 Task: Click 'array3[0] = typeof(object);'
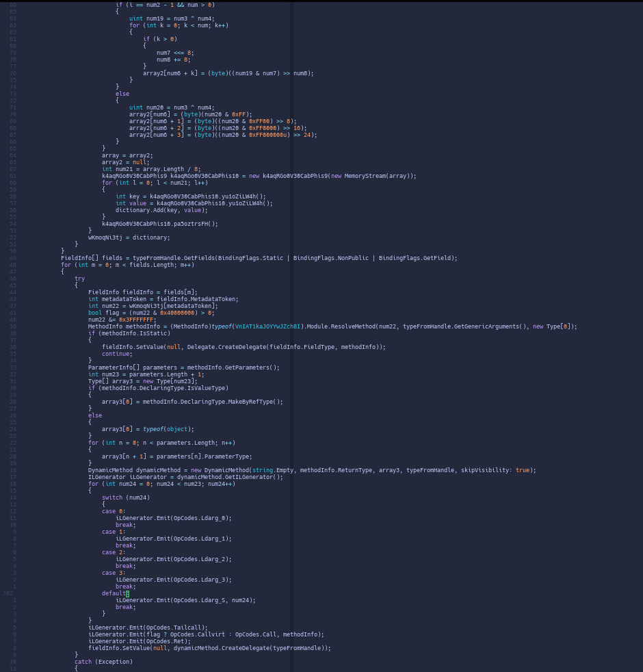tap(148, 430)
